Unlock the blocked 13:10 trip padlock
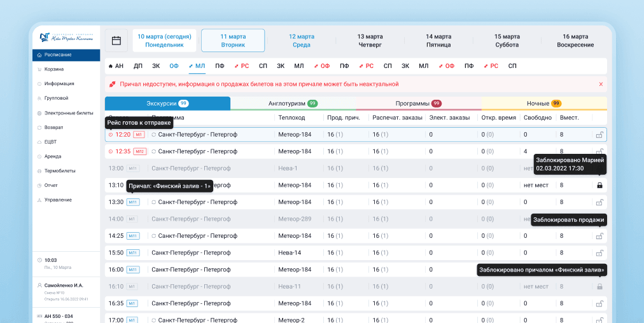The width and height of the screenshot is (644, 323). (x=599, y=185)
